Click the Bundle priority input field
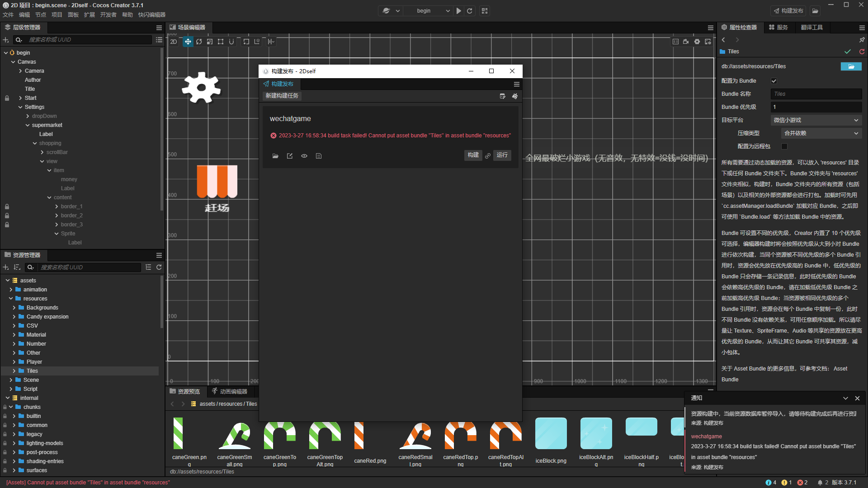This screenshot has width=868, height=488. coord(816,107)
